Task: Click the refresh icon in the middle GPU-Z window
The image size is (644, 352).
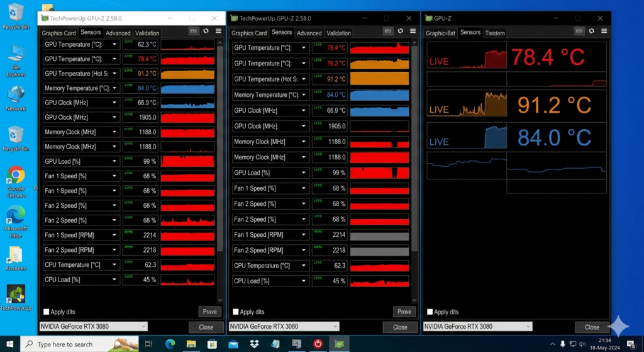Action: click(401, 31)
